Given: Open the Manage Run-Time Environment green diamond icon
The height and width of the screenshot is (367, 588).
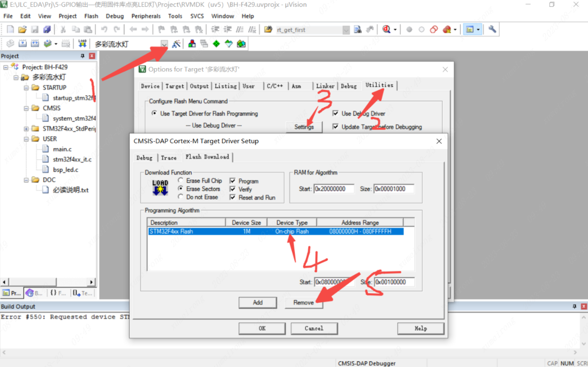Looking at the screenshot, I should click(x=216, y=44).
